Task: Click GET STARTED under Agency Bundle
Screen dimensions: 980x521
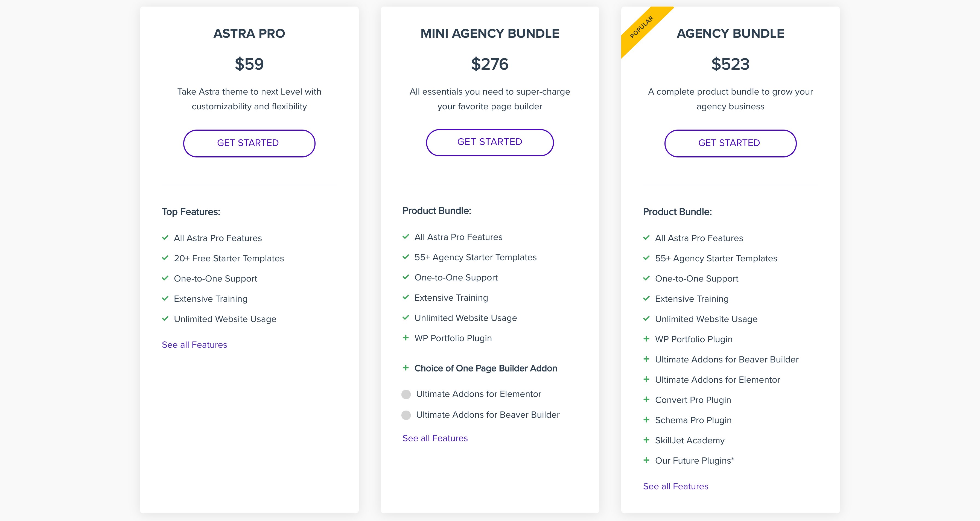Action: pos(730,143)
